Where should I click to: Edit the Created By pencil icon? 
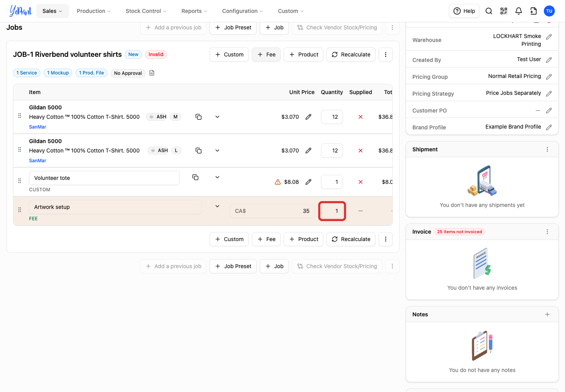(x=549, y=60)
